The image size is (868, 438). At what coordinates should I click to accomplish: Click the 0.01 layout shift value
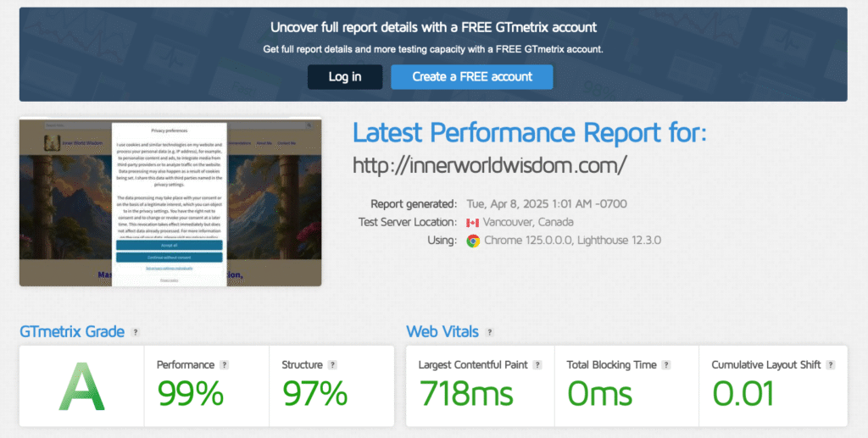743,393
